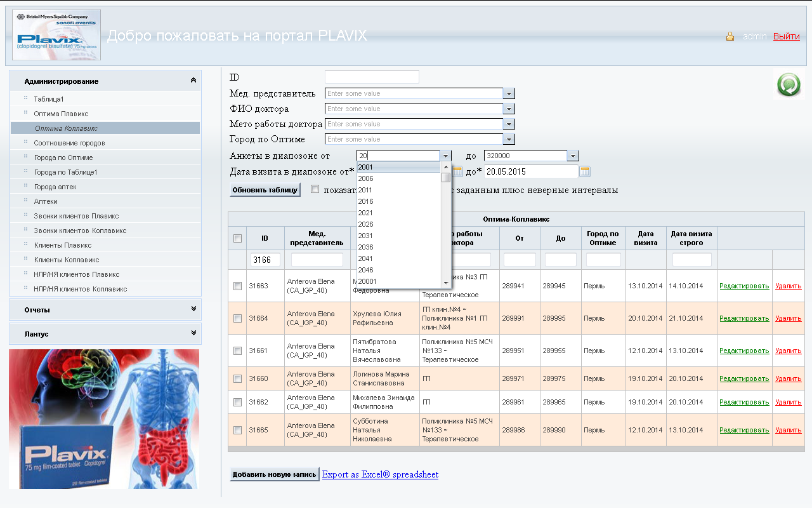Open the Мед. представитель dropdown

click(x=509, y=93)
